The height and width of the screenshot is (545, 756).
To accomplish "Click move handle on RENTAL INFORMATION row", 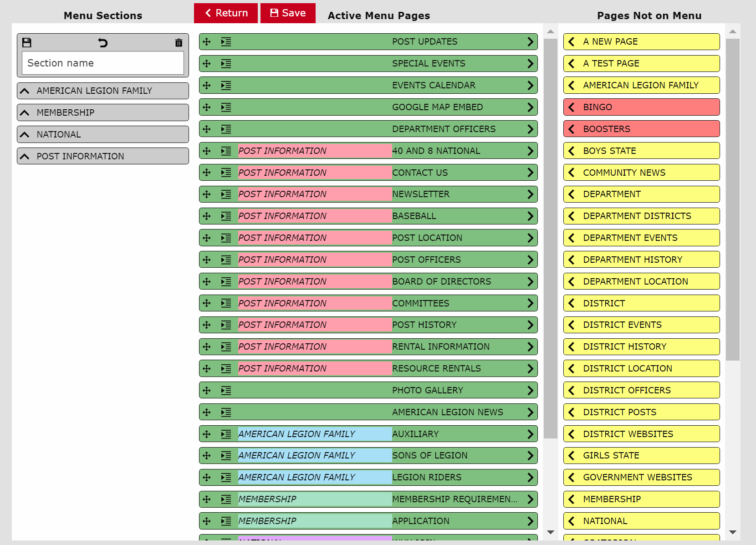I will [x=207, y=347].
